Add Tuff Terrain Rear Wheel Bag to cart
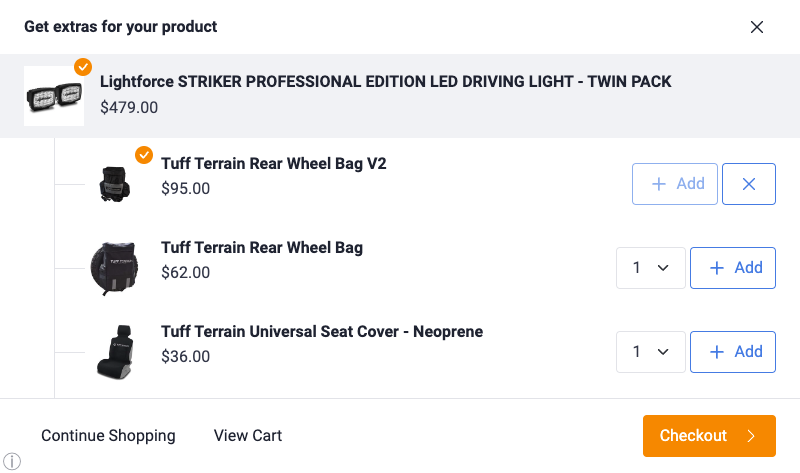This screenshot has width=800, height=473. (x=733, y=268)
